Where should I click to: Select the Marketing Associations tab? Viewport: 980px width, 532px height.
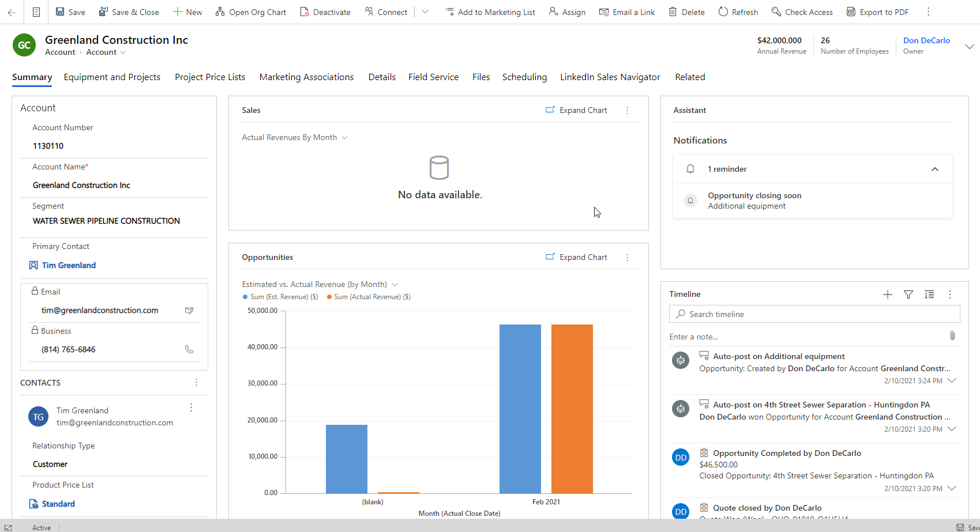coord(306,77)
